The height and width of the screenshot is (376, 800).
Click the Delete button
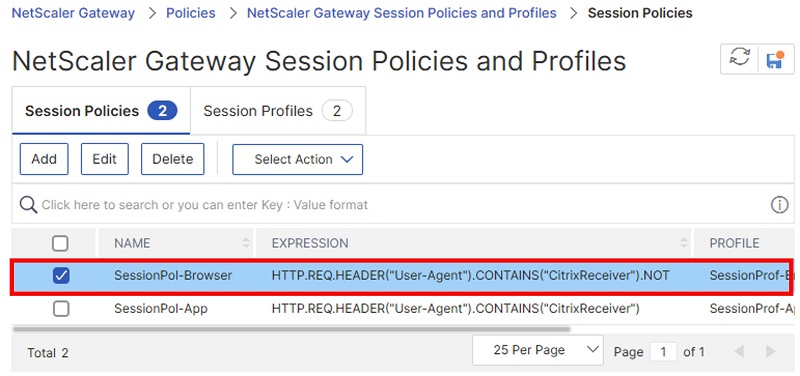[172, 159]
